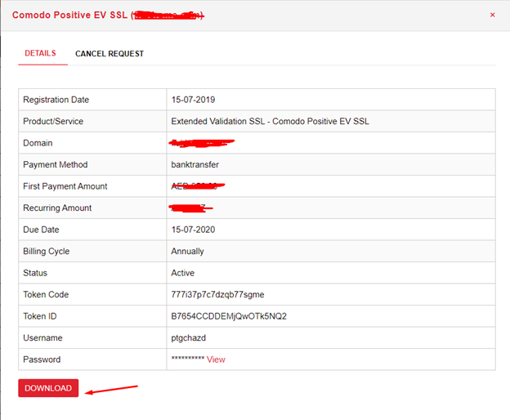The width and height of the screenshot is (510, 420).
Task: Switch to the Details tab
Action: click(x=40, y=53)
